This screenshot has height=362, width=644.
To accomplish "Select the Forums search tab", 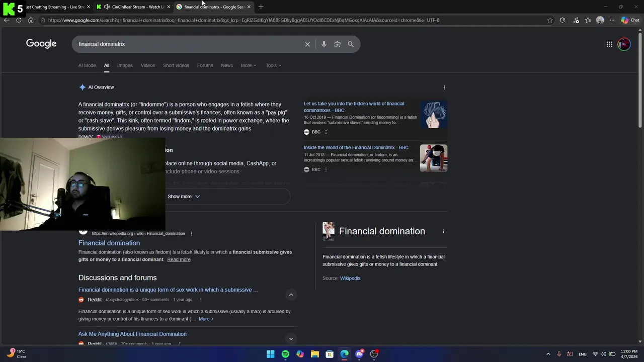I will [x=205, y=65].
